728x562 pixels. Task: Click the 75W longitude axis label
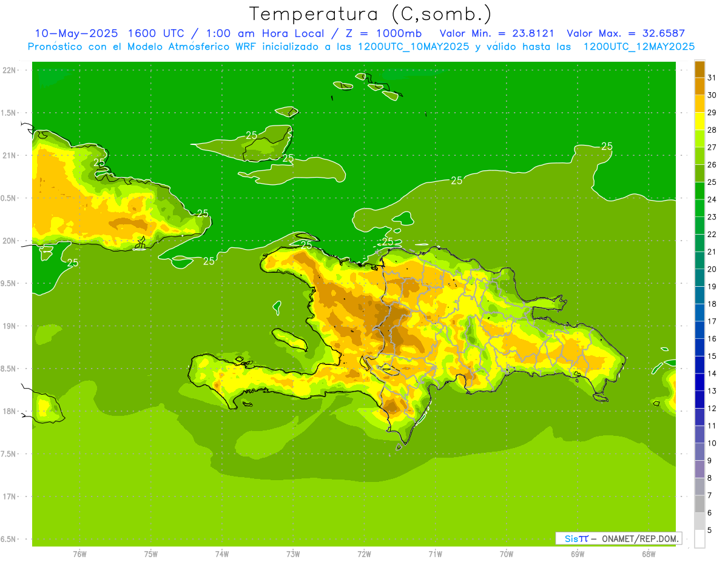pyautogui.click(x=151, y=554)
